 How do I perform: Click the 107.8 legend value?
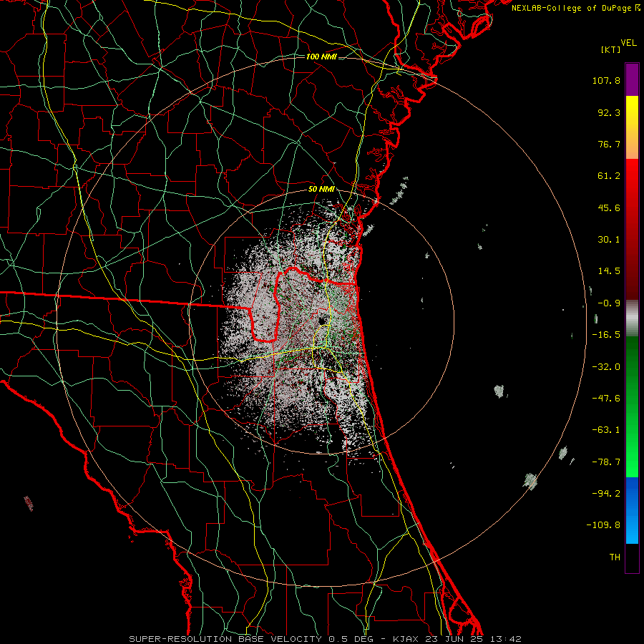[606, 80]
